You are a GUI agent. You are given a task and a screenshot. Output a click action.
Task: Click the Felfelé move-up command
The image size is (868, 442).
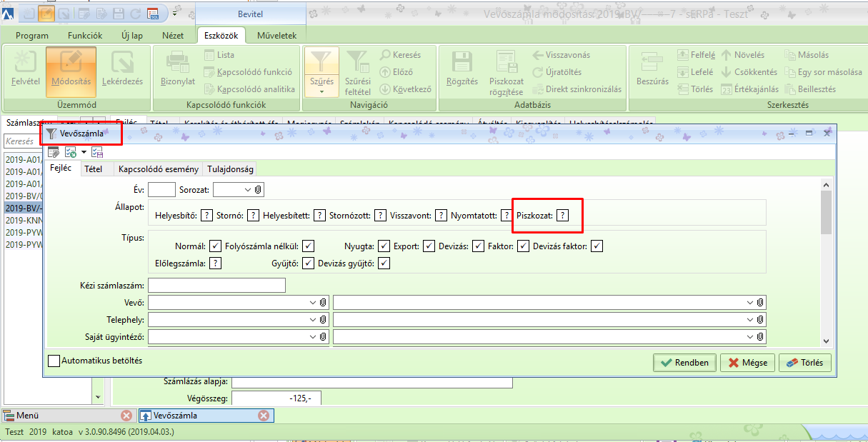696,55
